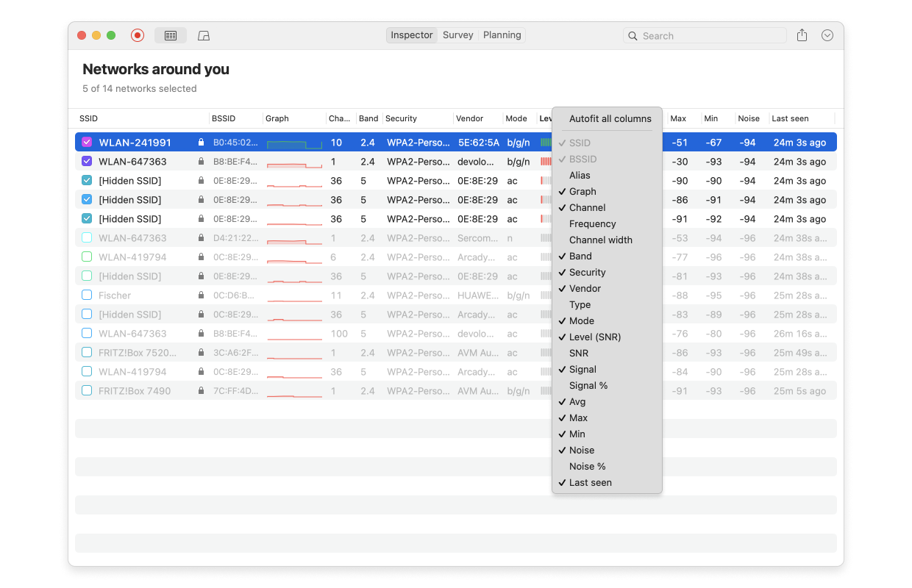Image resolution: width=912 pixels, height=588 pixels.
Task: Hide the Graph column
Action: (581, 191)
